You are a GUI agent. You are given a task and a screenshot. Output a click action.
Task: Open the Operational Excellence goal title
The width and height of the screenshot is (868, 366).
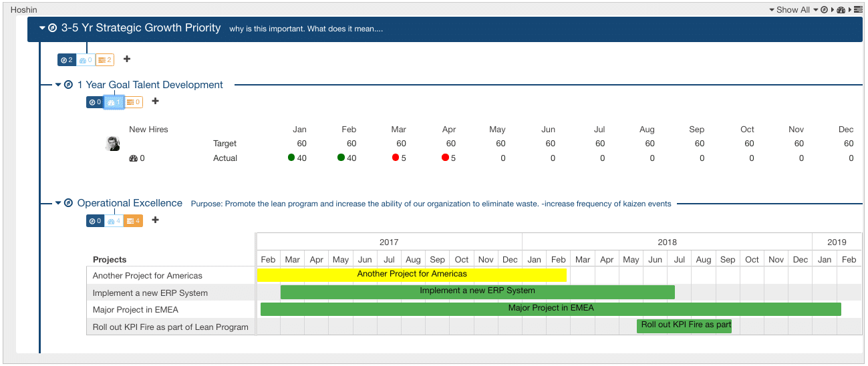130,203
